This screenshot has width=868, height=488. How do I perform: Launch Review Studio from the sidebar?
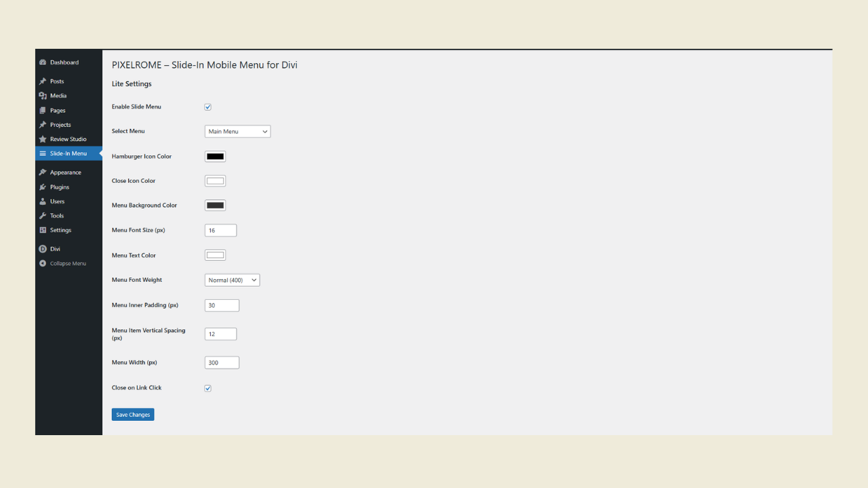(44, 139)
